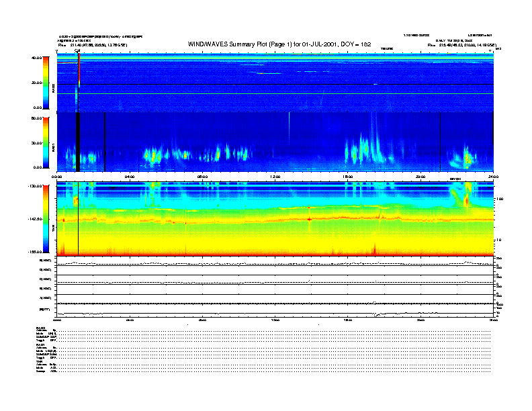Click the 40.00 label on RAD2 scale
Screen dimensions: 532x411
click(36, 58)
